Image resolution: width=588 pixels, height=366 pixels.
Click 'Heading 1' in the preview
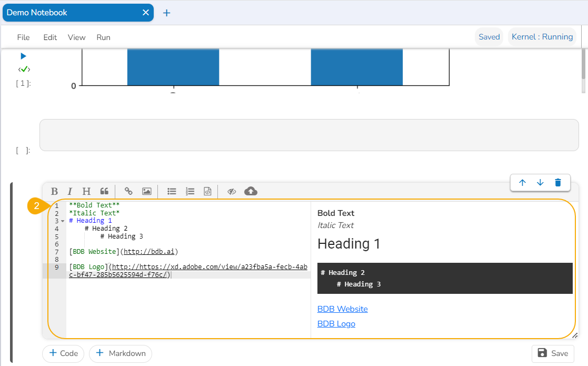tap(349, 244)
